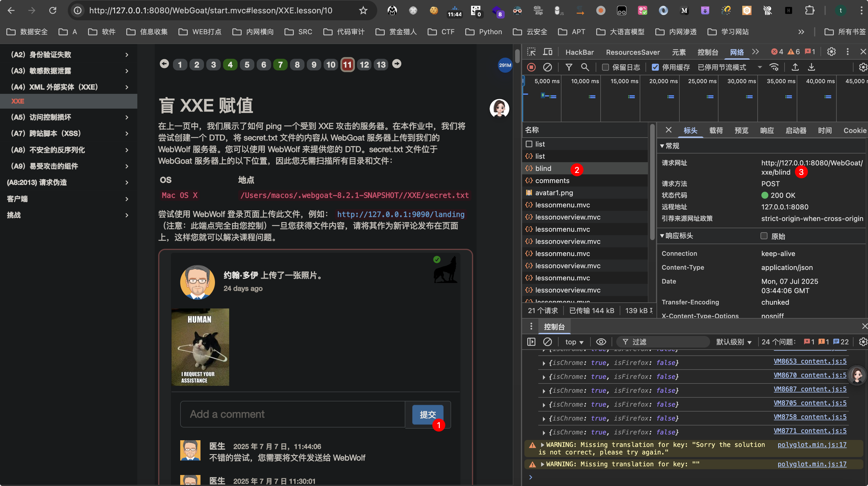
Task: Uncheck the disable cache checkbox
Action: coord(655,67)
